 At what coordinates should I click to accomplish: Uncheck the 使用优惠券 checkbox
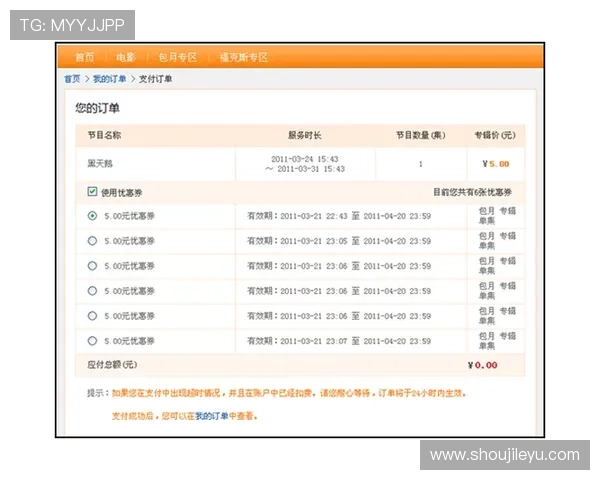point(92,191)
